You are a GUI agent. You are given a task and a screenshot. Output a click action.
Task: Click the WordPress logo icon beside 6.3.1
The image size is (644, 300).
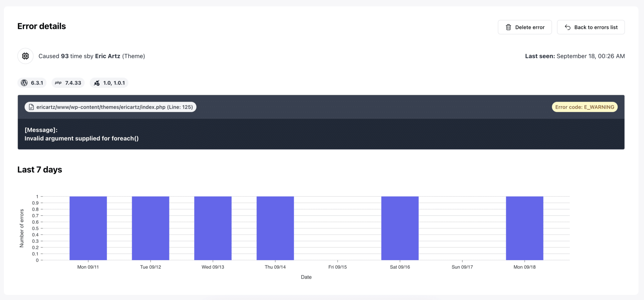24,83
